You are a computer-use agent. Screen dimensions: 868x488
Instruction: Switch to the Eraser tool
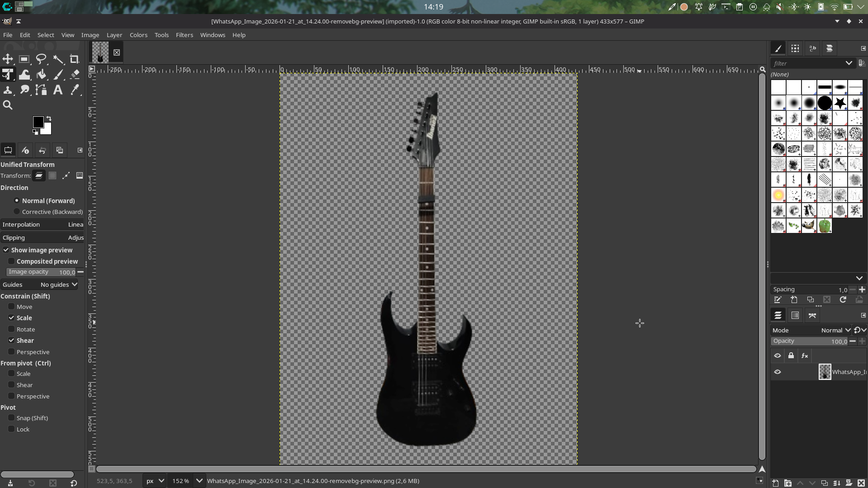(75, 75)
